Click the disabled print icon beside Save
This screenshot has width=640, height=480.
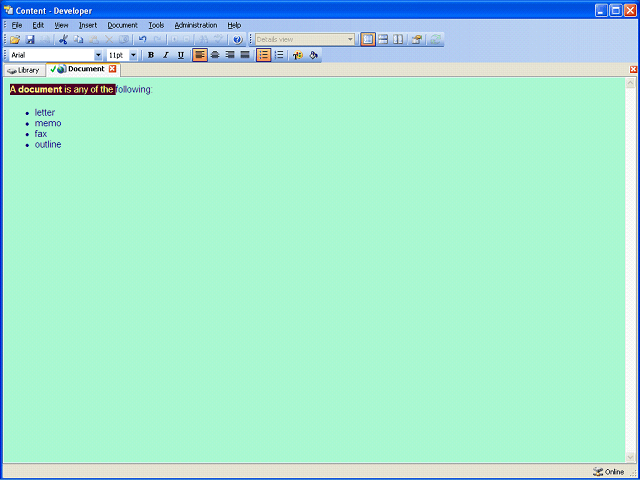click(45, 40)
